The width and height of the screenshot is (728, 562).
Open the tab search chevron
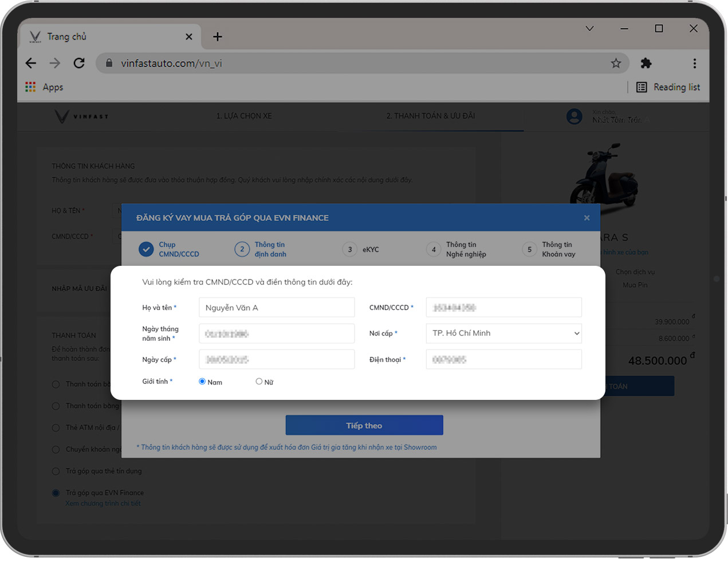click(x=589, y=29)
